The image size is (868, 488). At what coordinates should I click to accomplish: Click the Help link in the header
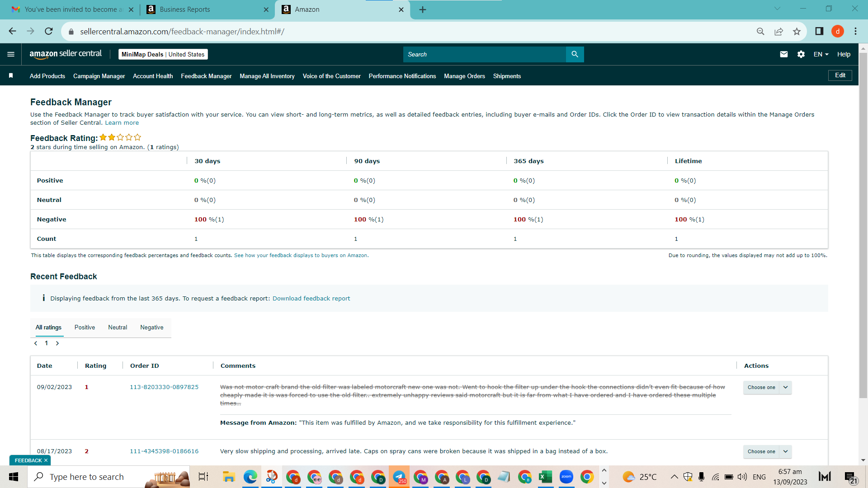(844, 54)
